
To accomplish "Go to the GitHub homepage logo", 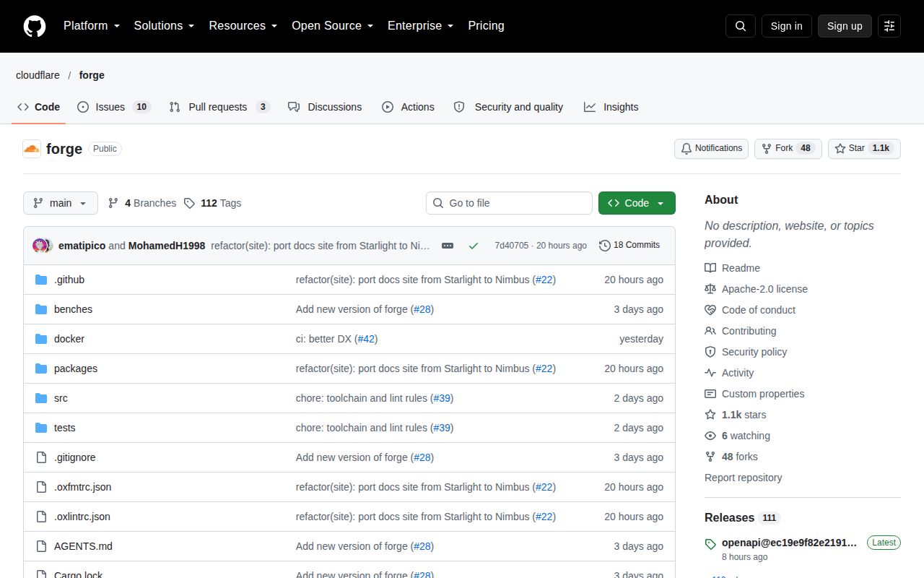I will 35,26.
